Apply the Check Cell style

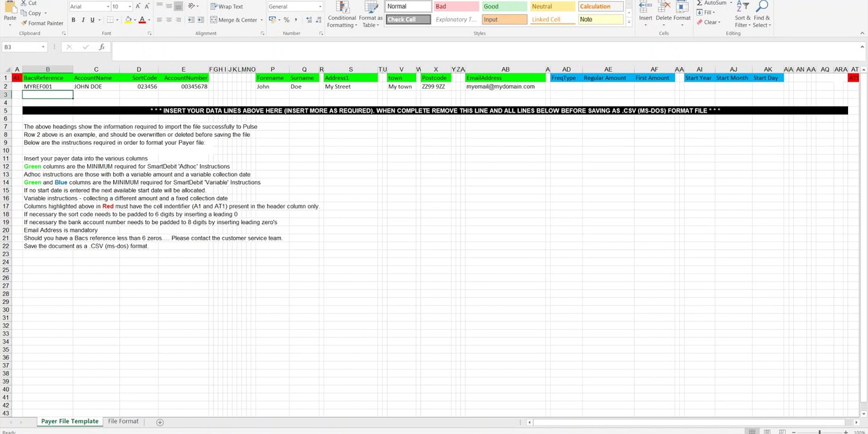click(409, 19)
